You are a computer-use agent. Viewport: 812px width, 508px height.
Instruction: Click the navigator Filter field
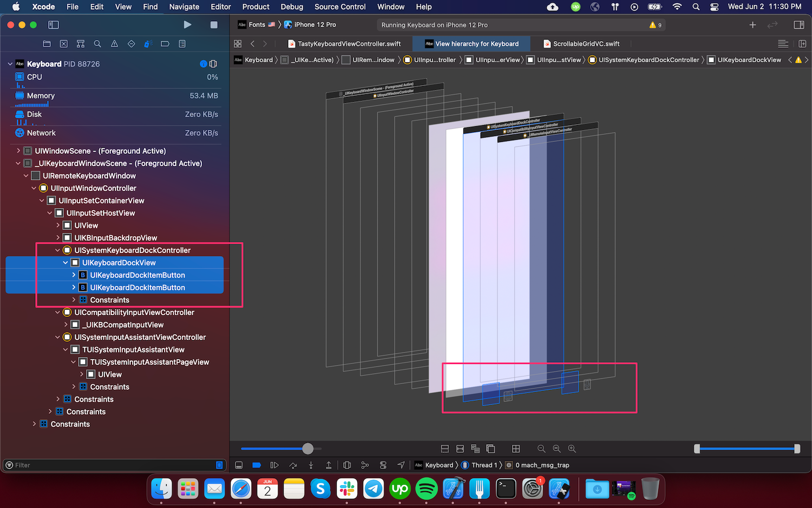pyautogui.click(x=114, y=465)
